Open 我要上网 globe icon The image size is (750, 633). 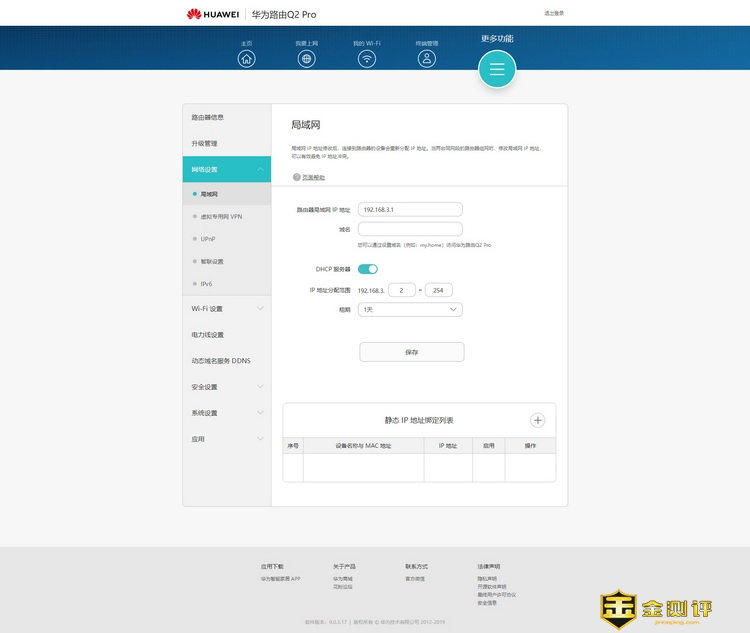(x=307, y=58)
